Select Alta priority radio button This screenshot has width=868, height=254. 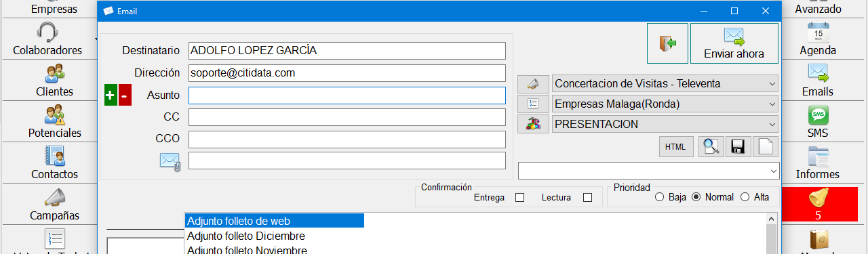[745, 197]
